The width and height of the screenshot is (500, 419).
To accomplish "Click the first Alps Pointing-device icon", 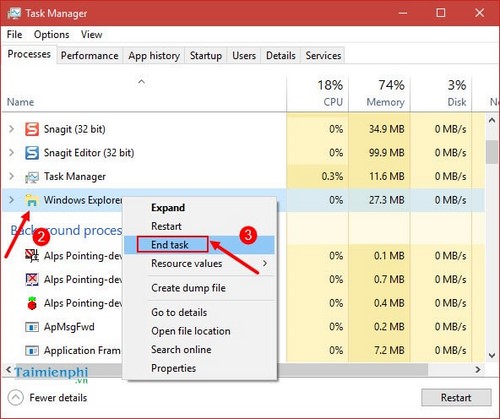I will [x=32, y=256].
